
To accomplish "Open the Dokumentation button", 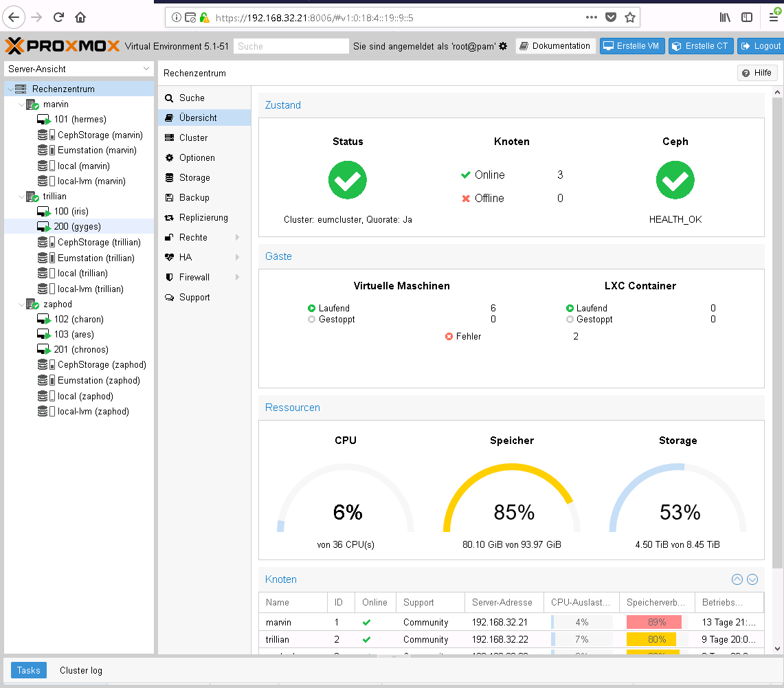I will coord(555,46).
